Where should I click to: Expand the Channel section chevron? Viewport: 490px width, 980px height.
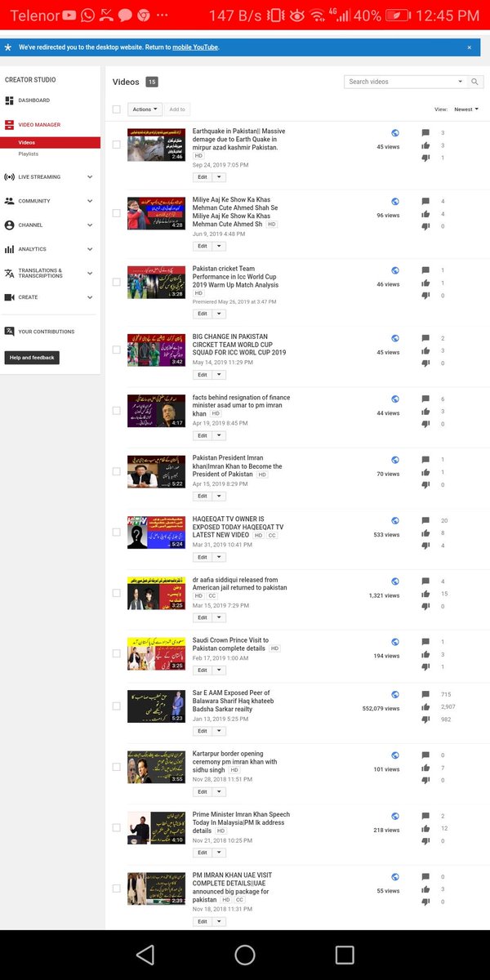(x=90, y=225)
